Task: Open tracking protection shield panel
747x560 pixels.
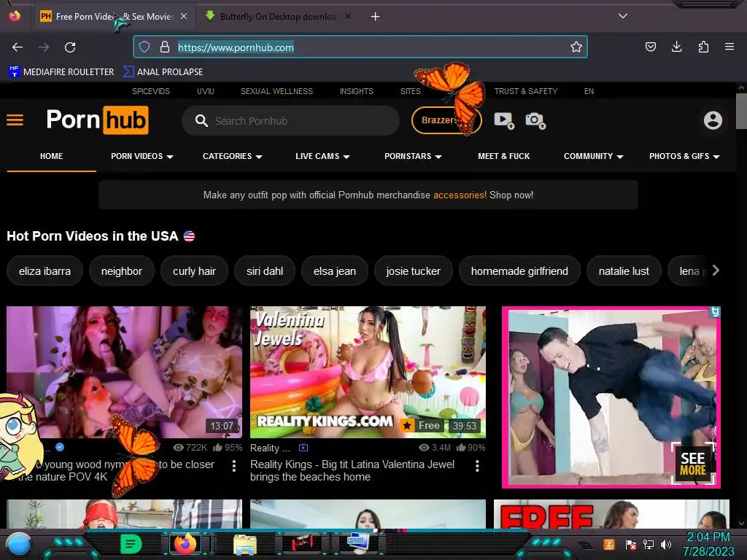Action: [144, 47]
